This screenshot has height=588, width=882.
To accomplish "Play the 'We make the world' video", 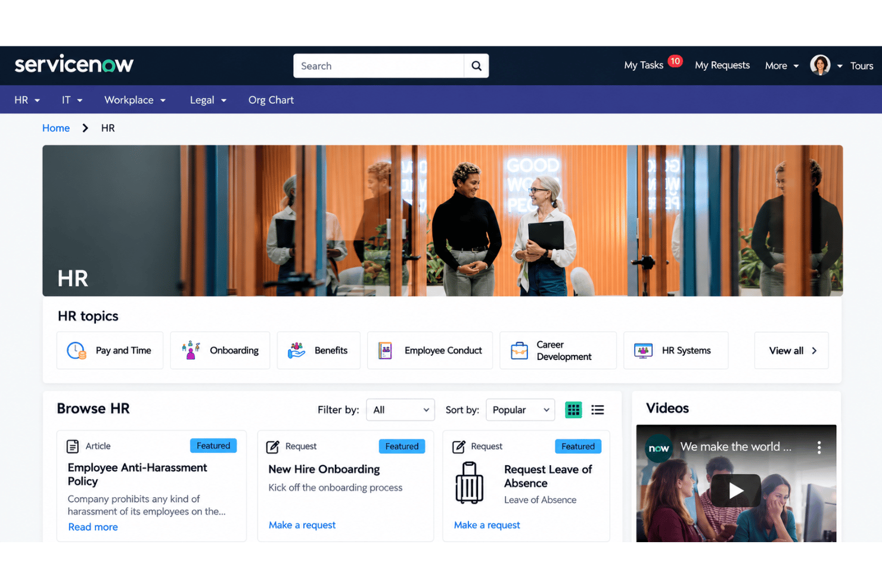I will pyautogui.click(x=736, y=490).
